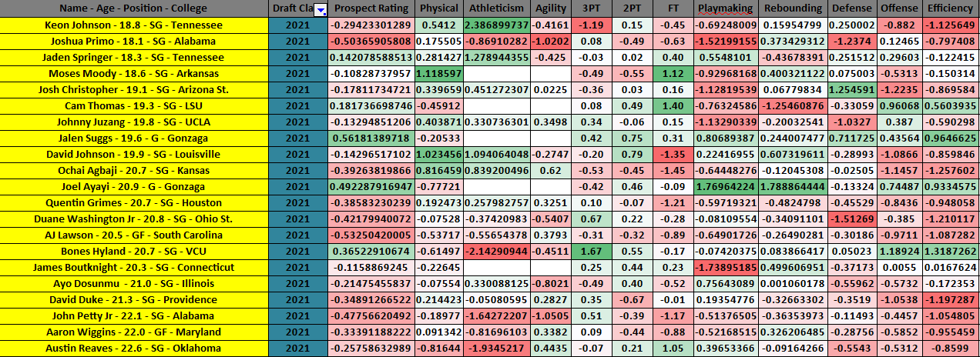980x357 pixels.
Task: Click the Austin Reaves - Oklahoma name cell
Action: coord(136,349)
